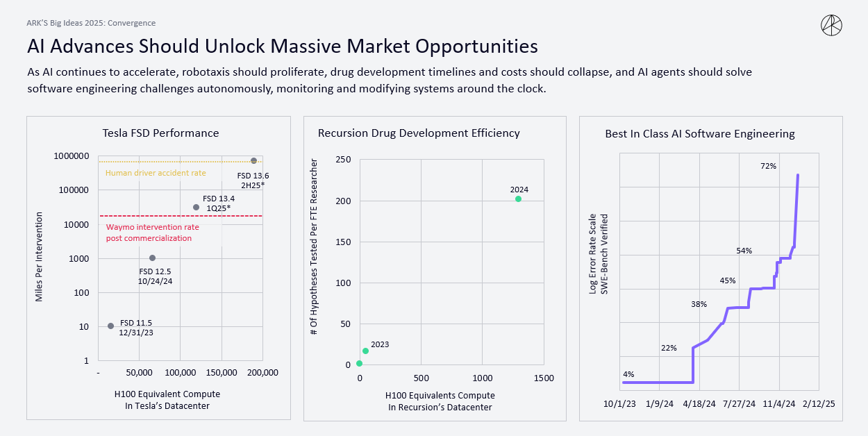Click the 10000 y-axis tick label
868x436 pixels.
(77, 224)
